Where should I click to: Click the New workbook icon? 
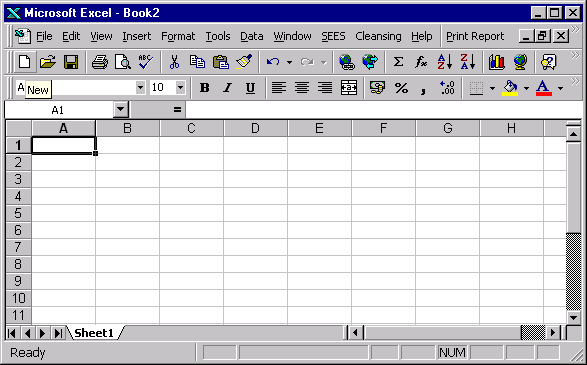pos(25,62)
